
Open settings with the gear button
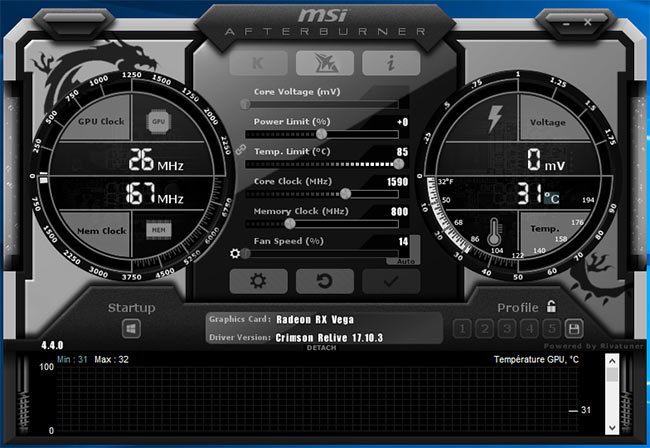click(258, 281)
